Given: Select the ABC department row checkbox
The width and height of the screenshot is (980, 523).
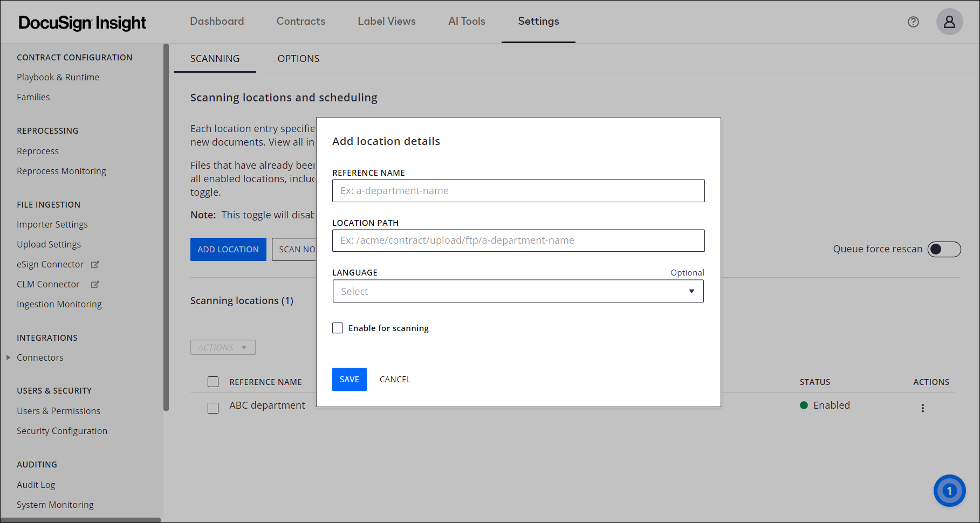Looking at the screenshot, I should pos(213,408).
